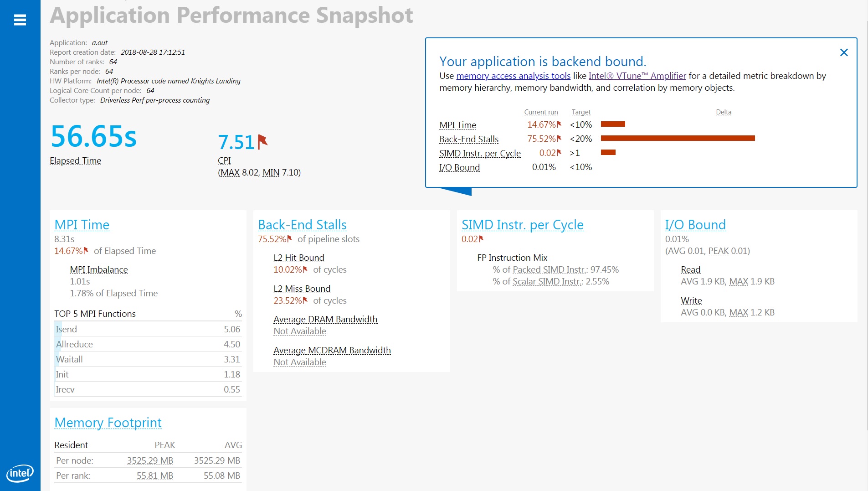Click the Elapsed Time label
The height and width of the screenshot is (491, 868).
[76, 160]
